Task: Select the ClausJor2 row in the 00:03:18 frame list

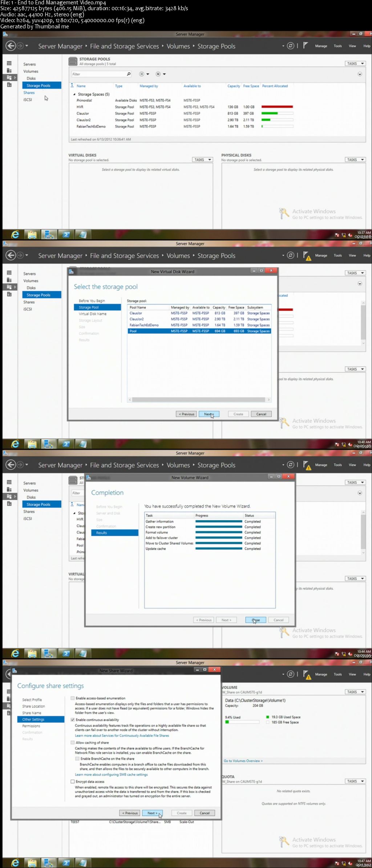Action: coord(184,120)
